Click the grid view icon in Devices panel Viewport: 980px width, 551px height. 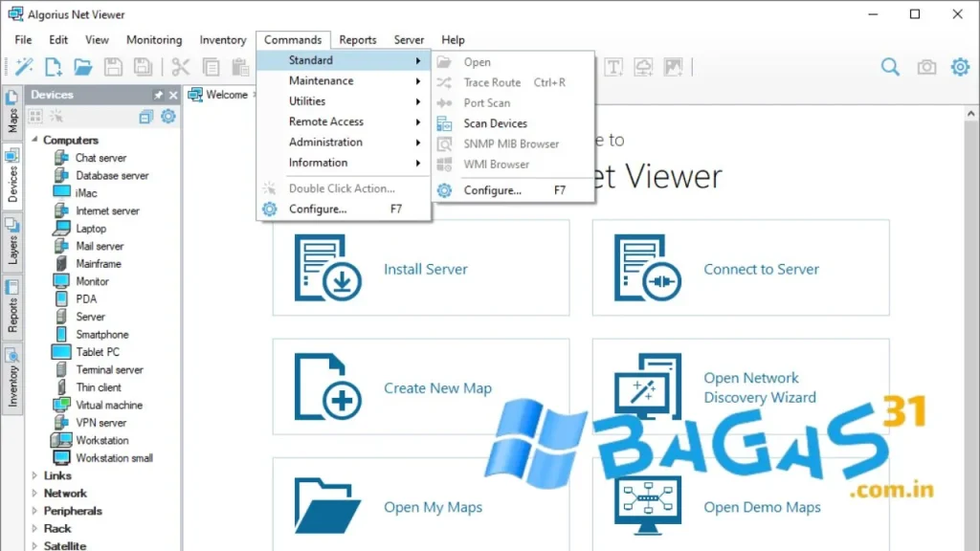pos(35,116)
